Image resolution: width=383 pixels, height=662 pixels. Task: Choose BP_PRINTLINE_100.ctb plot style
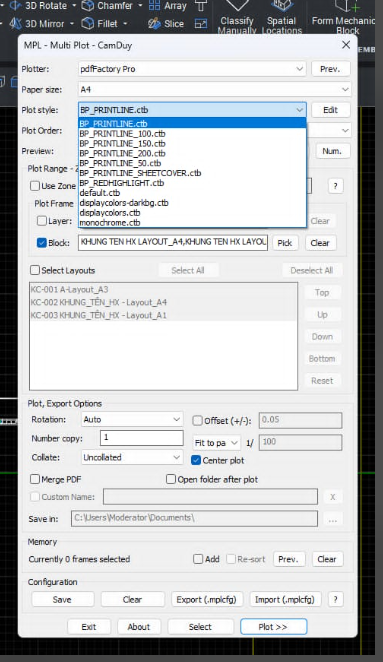click(192, 134)
